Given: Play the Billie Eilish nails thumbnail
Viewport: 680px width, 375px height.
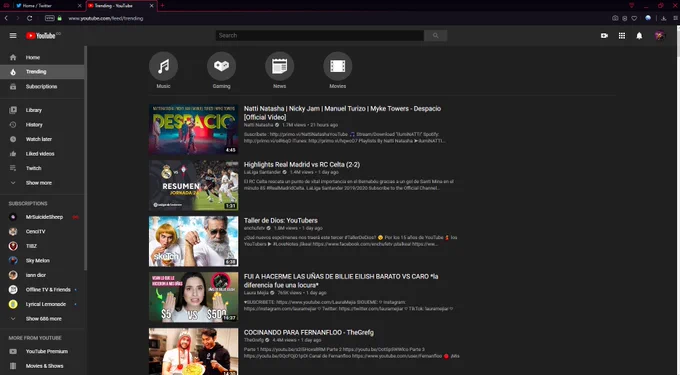Looking at the screenshot, I should click(193, 297).
